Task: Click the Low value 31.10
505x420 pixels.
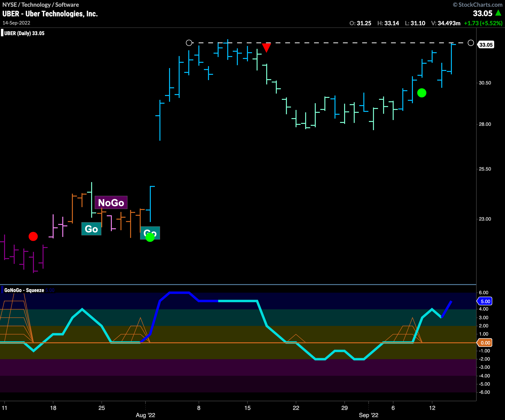Action: pyautogui.click(x=418, y=23)
